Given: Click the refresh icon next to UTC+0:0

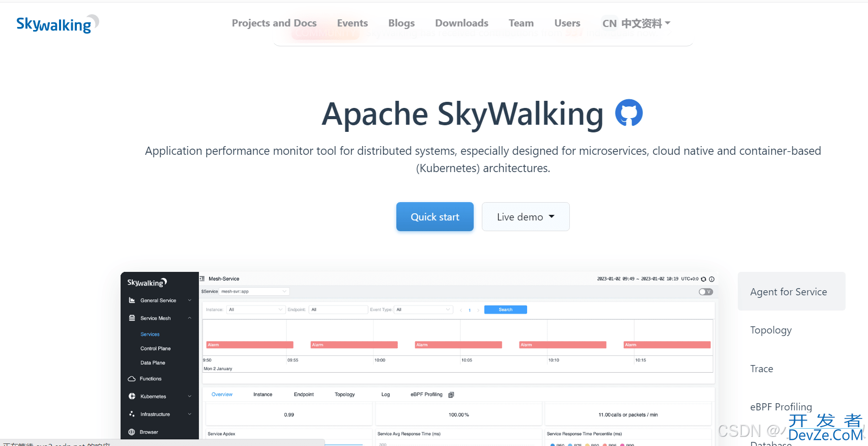Looking at the screenshot, I should [x=704, y=279].
